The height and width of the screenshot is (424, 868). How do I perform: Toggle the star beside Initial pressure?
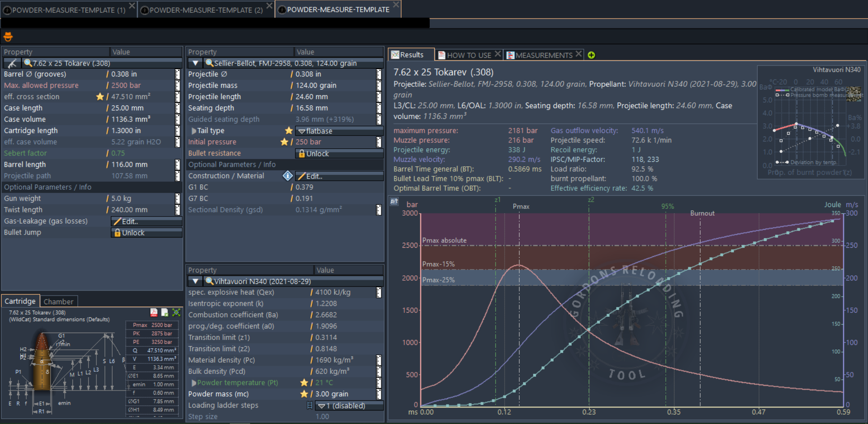pos(284,142)
